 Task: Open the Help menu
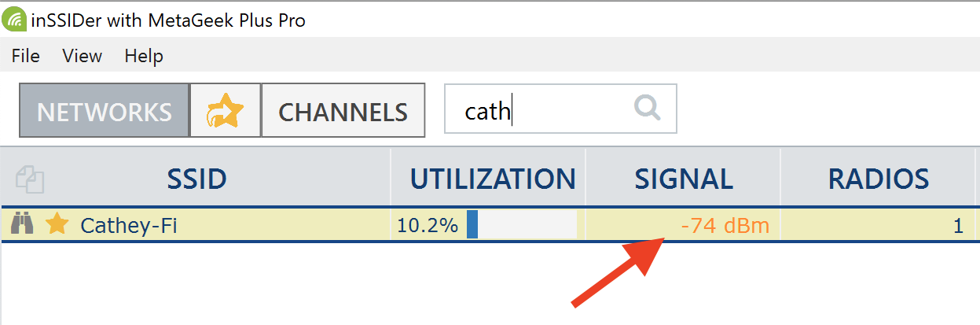tap(144, 56)
